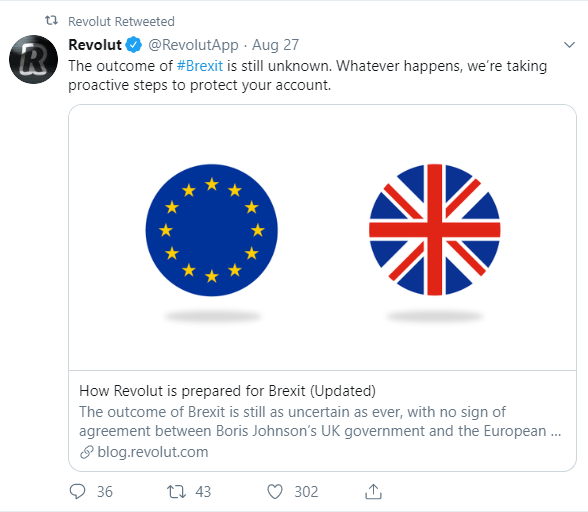Click the link chain icon beside blog.revolut.com
This screenshot has height=512, width=588.
pos(87,452)
